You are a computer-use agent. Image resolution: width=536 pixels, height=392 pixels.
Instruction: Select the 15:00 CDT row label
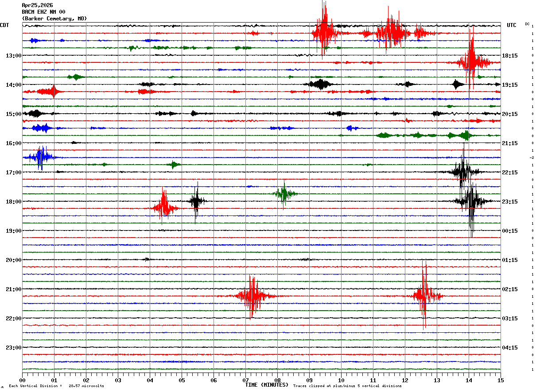14,114
